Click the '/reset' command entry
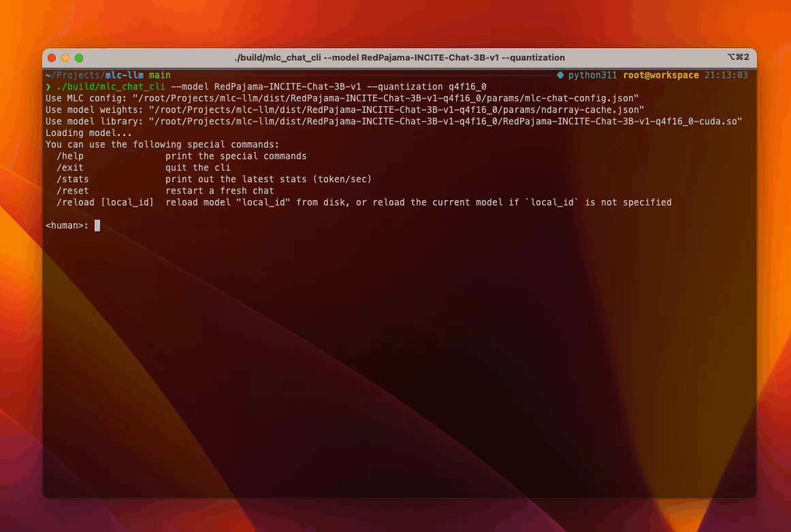791x532 pixels. pyautogui.click(x=73, y=191)
